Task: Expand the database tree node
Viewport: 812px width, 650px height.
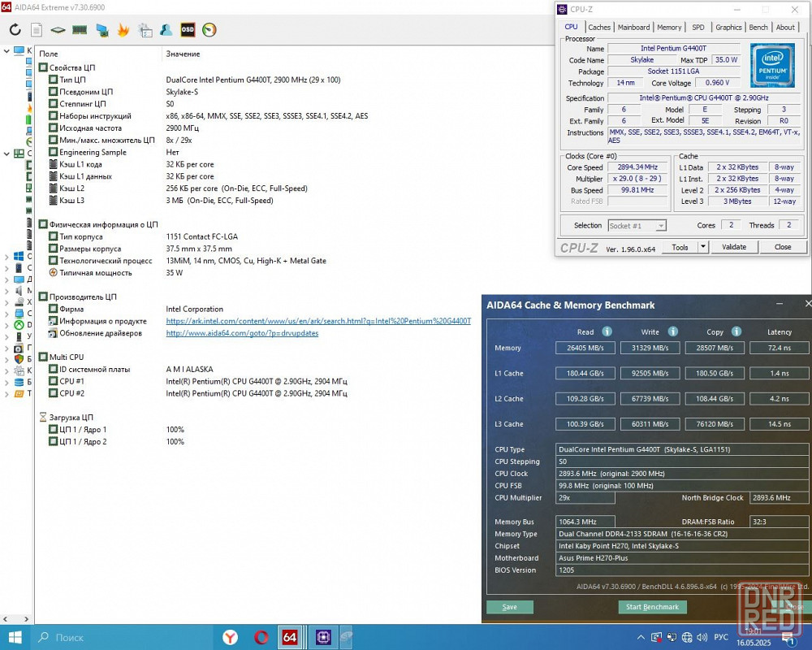Action: click(6, 382)
